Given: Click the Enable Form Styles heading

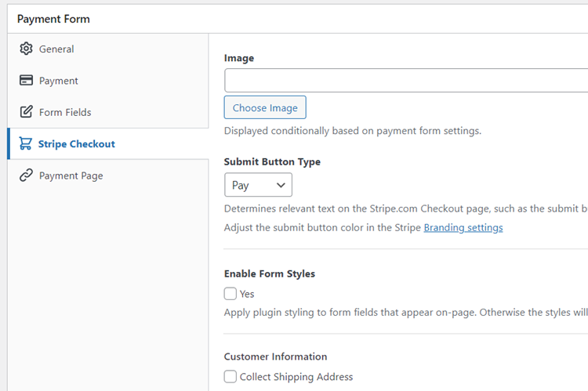Looking at the screenshot, I should pyautogui.click(x=270, y=273).
